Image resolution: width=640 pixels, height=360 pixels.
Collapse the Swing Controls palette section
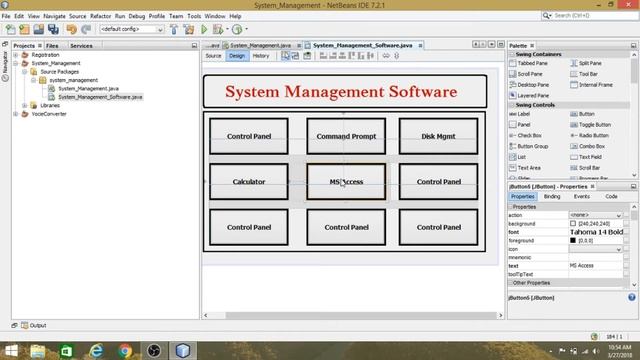click(x=512, y=105)
